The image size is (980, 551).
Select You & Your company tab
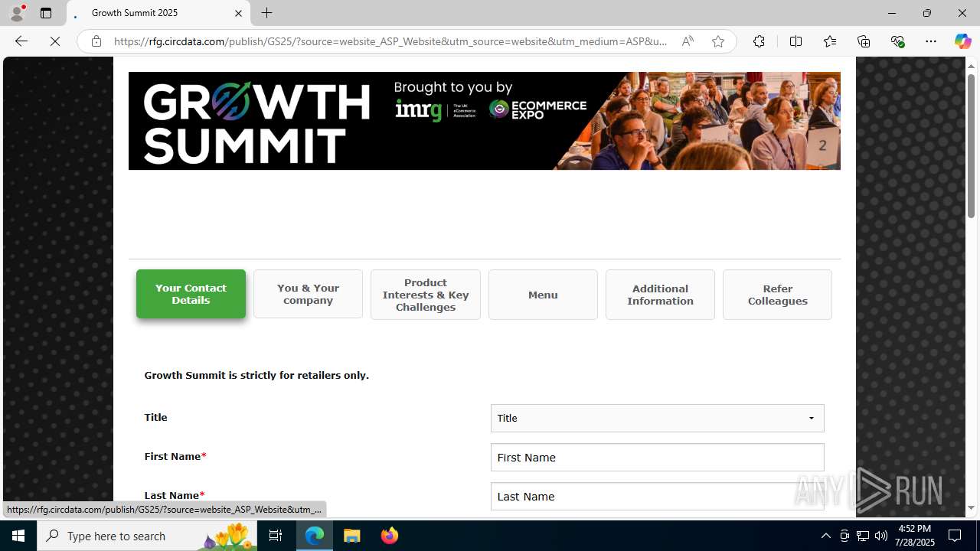(x=308, y=294)
